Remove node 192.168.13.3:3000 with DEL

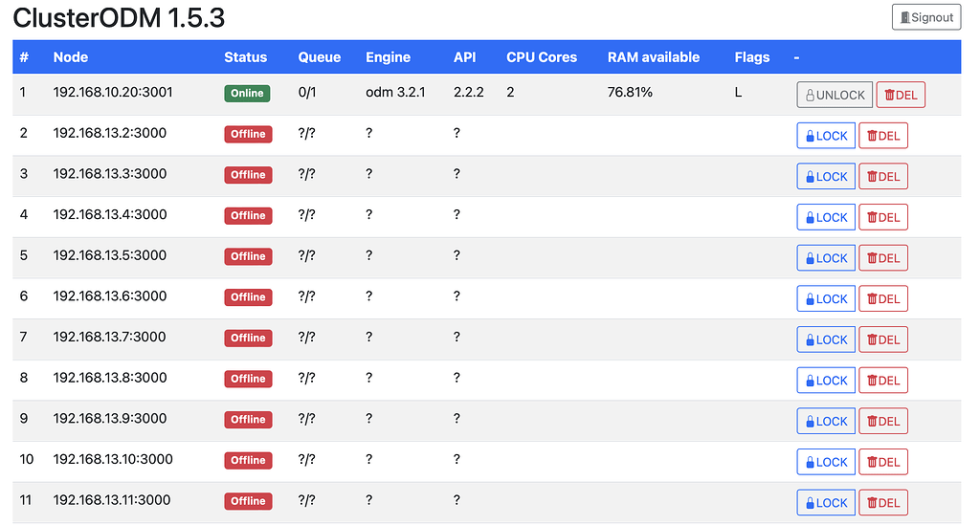pyautogui.click(x=883, y=177)
